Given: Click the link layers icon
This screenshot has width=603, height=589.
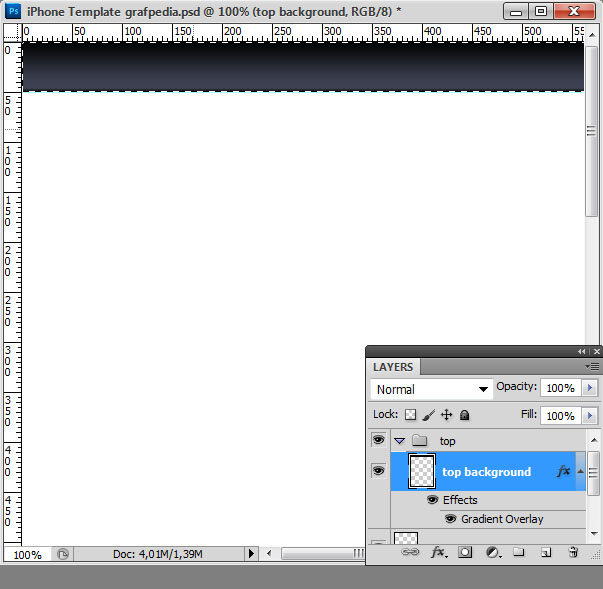Looking at the screenshot, I should 410,552.
